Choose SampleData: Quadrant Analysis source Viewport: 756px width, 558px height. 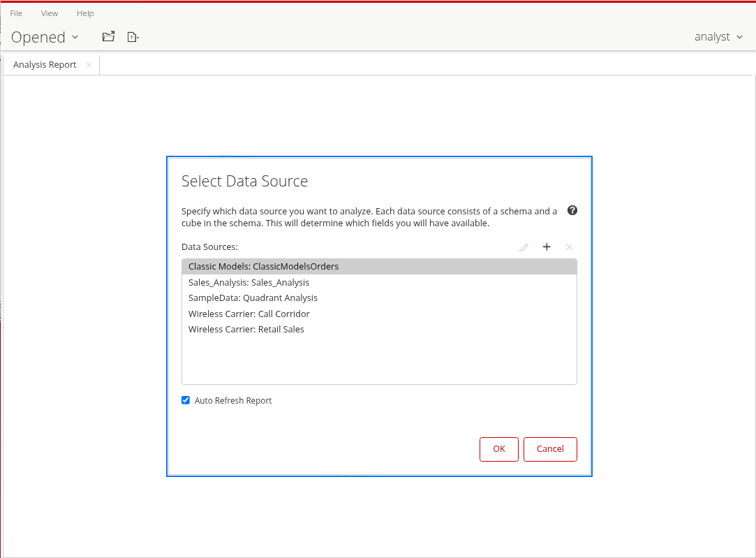pyautogui.click(x=253, y=298)
